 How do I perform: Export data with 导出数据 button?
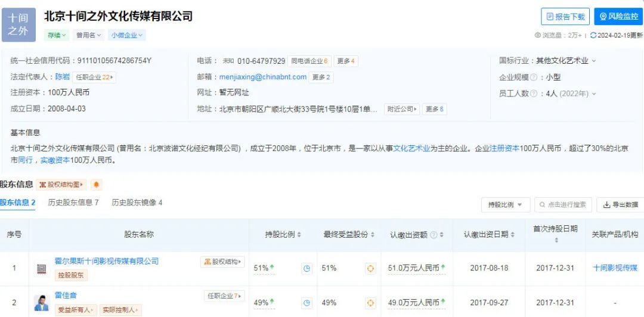click(x=620, y=205)
